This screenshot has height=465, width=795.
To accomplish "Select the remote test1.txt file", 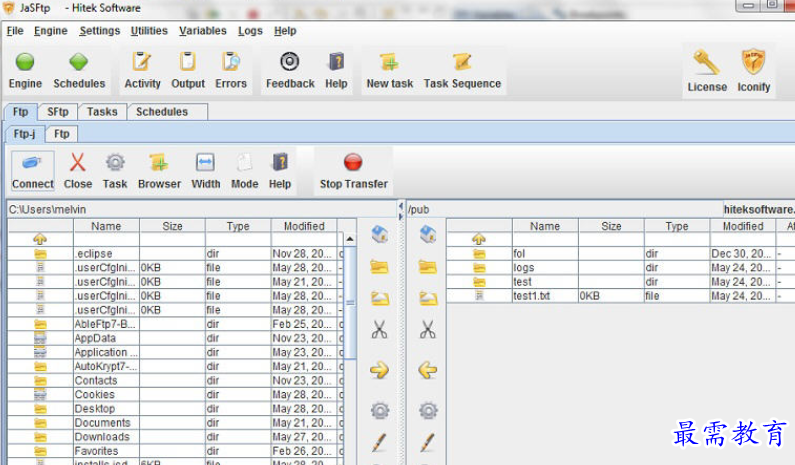I will pos(621,296).
